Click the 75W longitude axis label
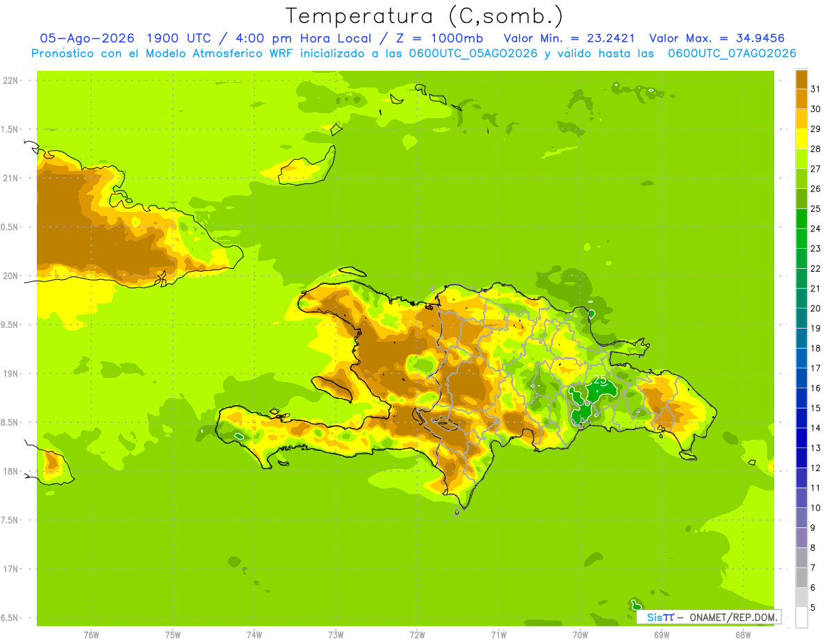 point(173,635)
